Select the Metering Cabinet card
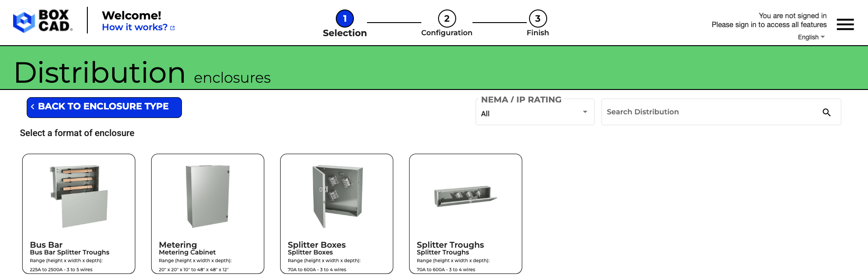Screen dimensions: 868x278 pos(208,214)
